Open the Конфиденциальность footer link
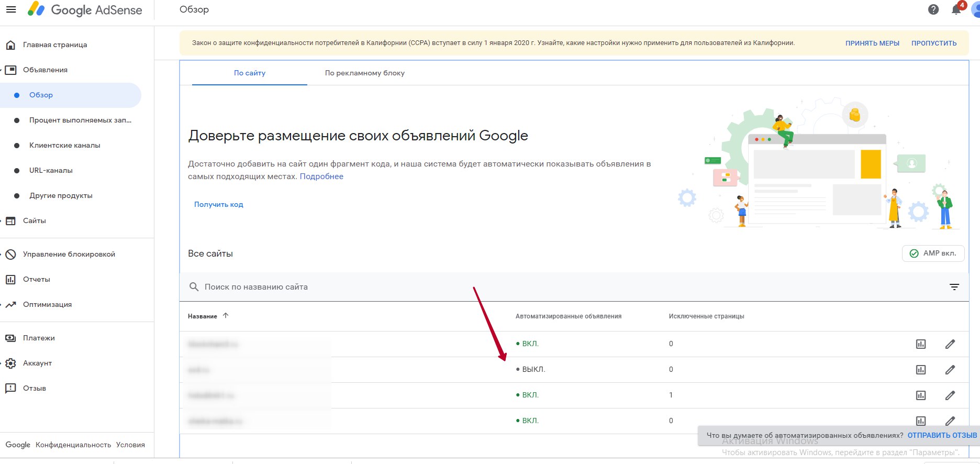The image size is (980, 464). tap(73, 445)
